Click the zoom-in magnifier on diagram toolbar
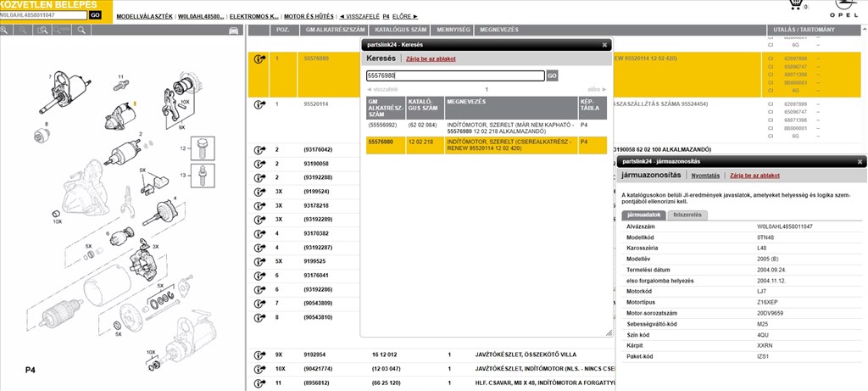The image size is (868, 391). point(4,30)
